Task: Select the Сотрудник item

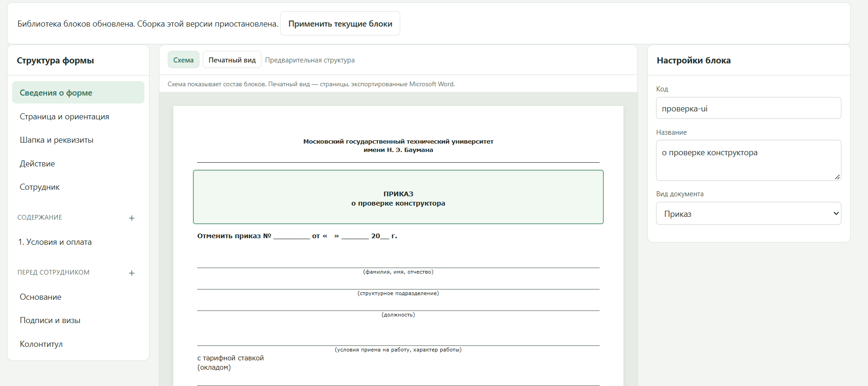Action: click(x=78, y=187)
